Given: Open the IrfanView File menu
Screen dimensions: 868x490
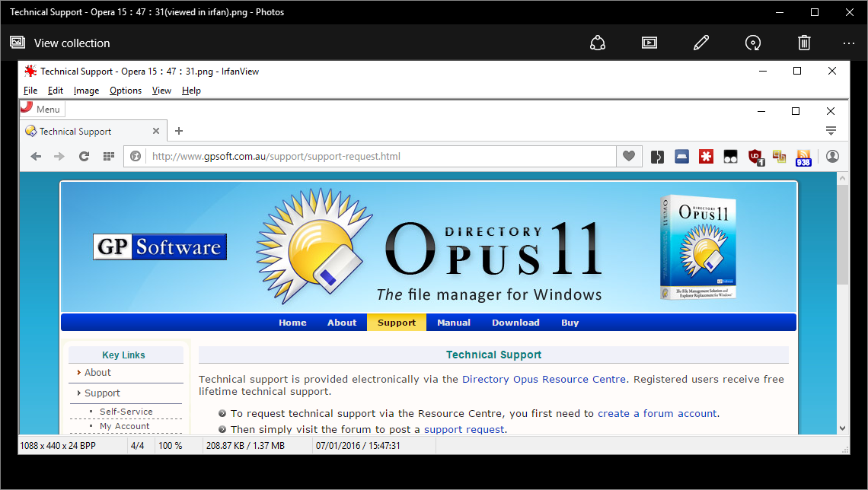Looking at the screenshot, I should pos(30,91).
